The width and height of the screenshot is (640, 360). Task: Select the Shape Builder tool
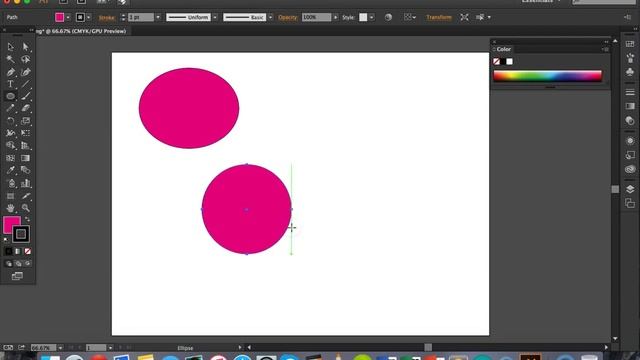click(10, 145)
